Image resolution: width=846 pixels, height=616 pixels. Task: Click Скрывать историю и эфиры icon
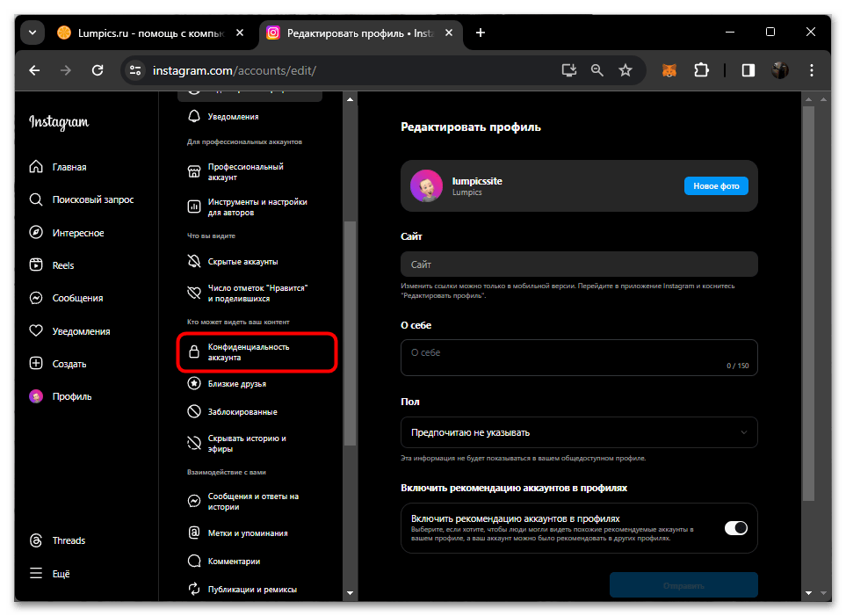[x=193, y=443]
